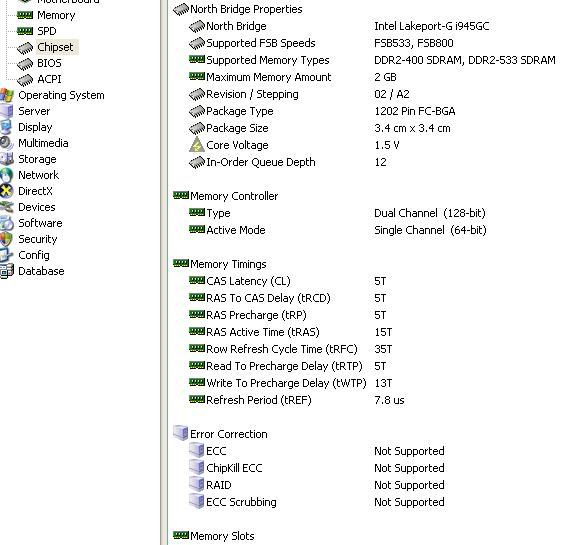Click the BIOS chip icon
The height and width of the screenshot is (545, 578).
[x=25, y=63]
